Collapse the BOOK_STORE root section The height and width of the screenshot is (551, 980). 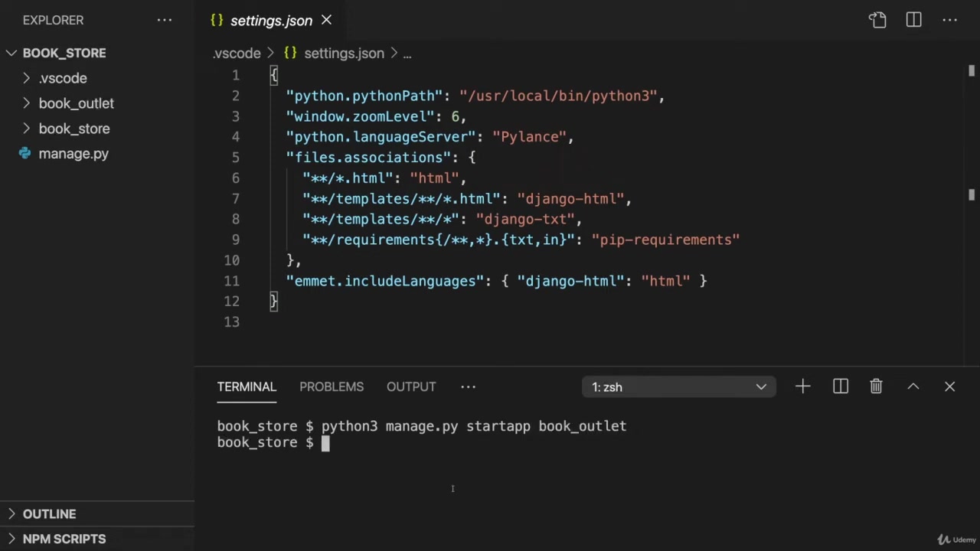(x=64, y=53)
